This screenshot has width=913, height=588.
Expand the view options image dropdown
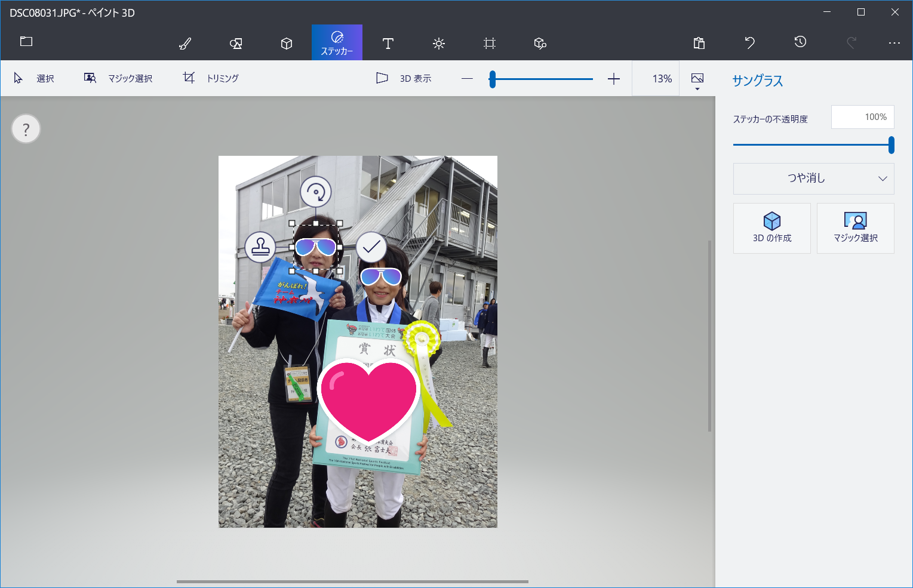697,81
